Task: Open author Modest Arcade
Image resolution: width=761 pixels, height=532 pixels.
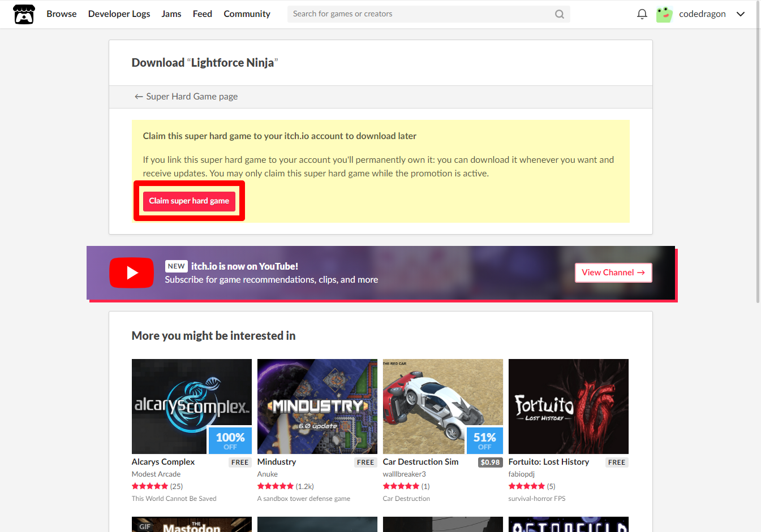Action: (x=156, y=474)
